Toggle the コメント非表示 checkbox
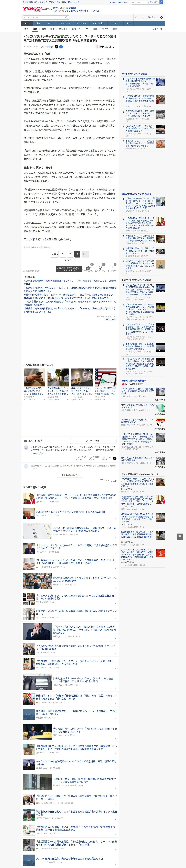The image size is (186, 868). click(x=102, y=481)
